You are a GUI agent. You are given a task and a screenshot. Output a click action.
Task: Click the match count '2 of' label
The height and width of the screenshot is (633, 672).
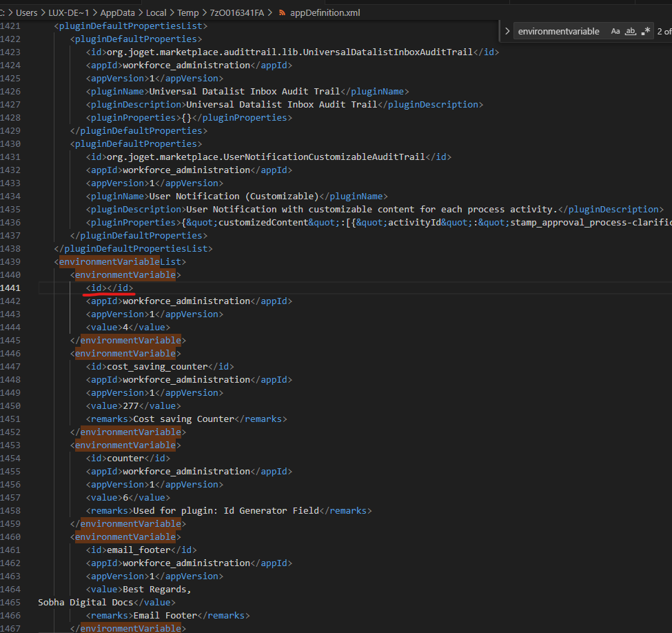(664, 31)
